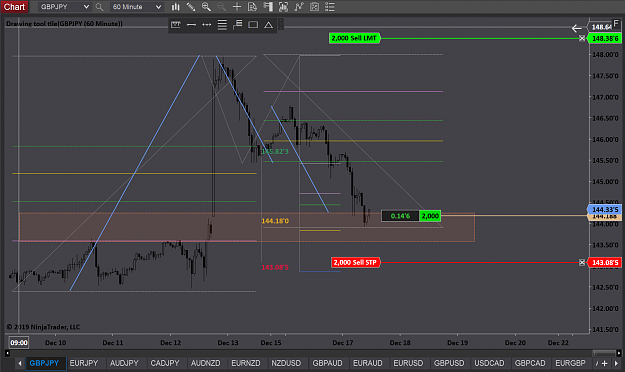This screenshot has height=372, width=625.
Task: Click the scrollbar right end arrow
Action: pos(619,353)
